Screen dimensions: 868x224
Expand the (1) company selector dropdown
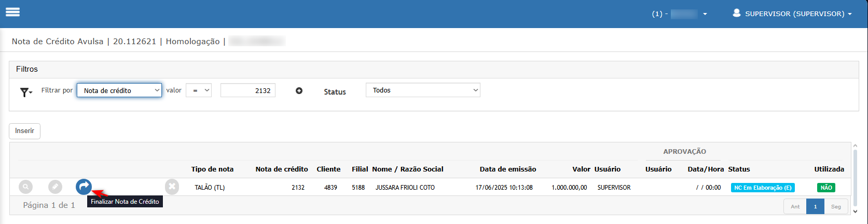[x=680, y=14]
